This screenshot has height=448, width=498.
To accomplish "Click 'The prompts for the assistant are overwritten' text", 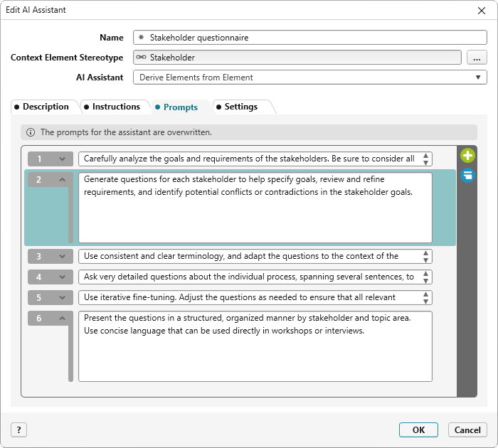I will (126, 132).
